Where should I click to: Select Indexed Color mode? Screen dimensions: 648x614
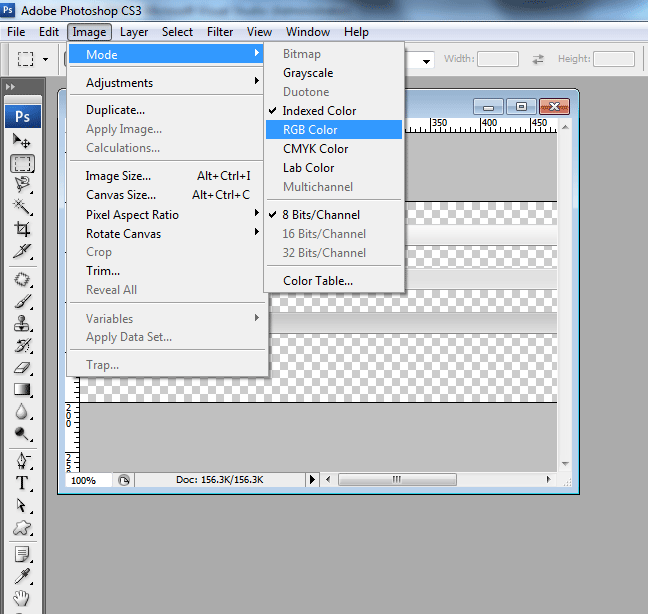click(334, 111)
